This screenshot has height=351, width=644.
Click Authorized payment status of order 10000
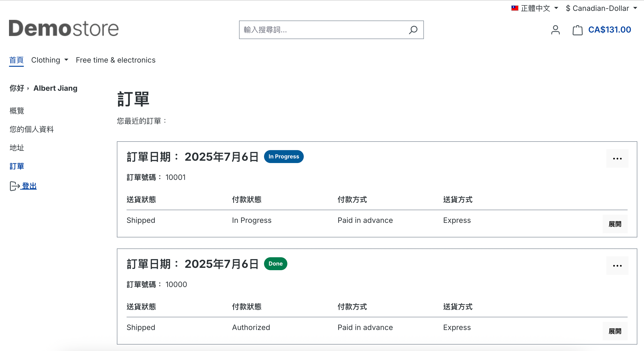[x=251, y=327]
